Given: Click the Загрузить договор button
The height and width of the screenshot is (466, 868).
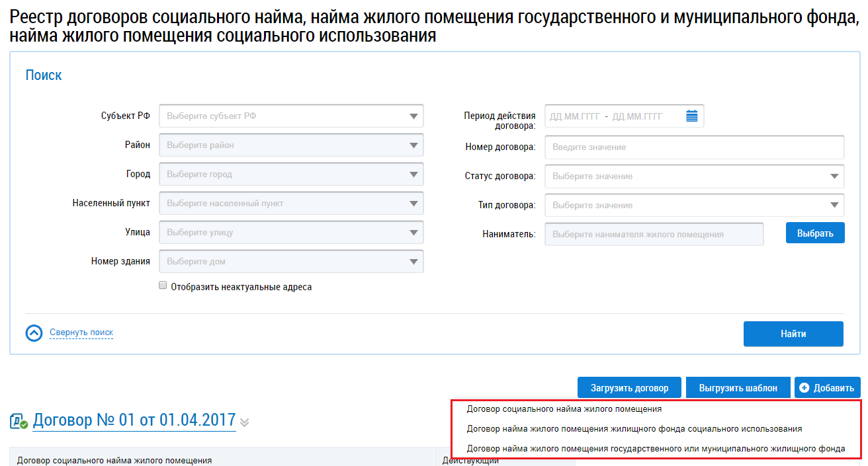Looking at the screenshot, I should [x=629, y=388].
